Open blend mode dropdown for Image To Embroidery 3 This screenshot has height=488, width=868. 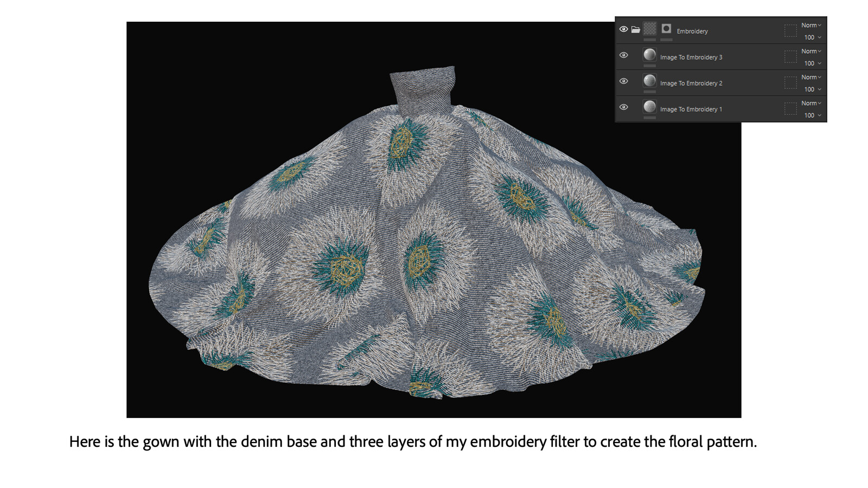tap(811, 52)
